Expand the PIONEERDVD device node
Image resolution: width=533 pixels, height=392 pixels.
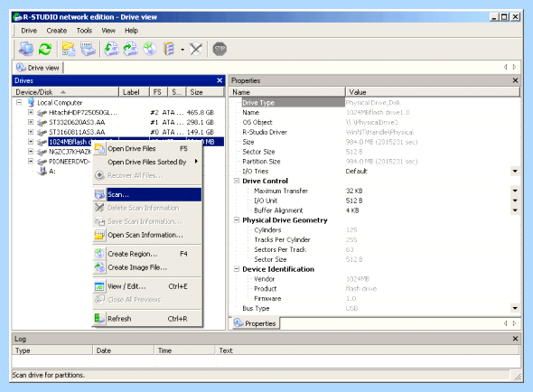[31, 161]
